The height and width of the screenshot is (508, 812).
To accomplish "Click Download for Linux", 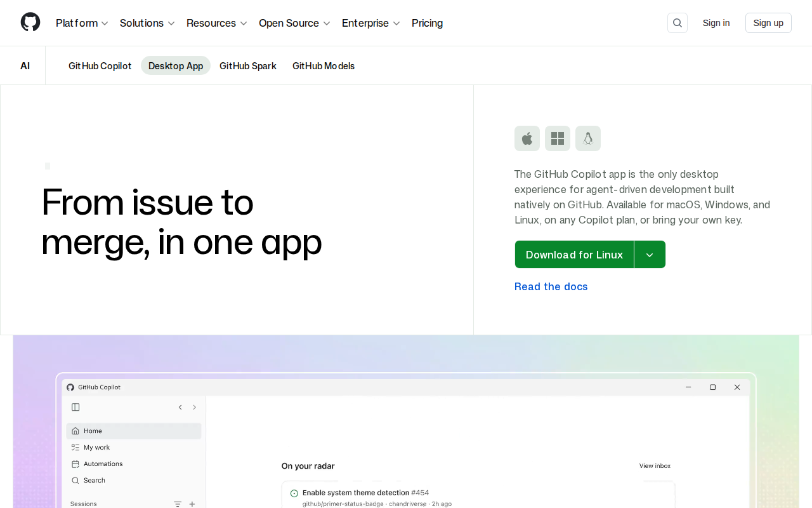I will pyautogui.click(x=574, y=255).
